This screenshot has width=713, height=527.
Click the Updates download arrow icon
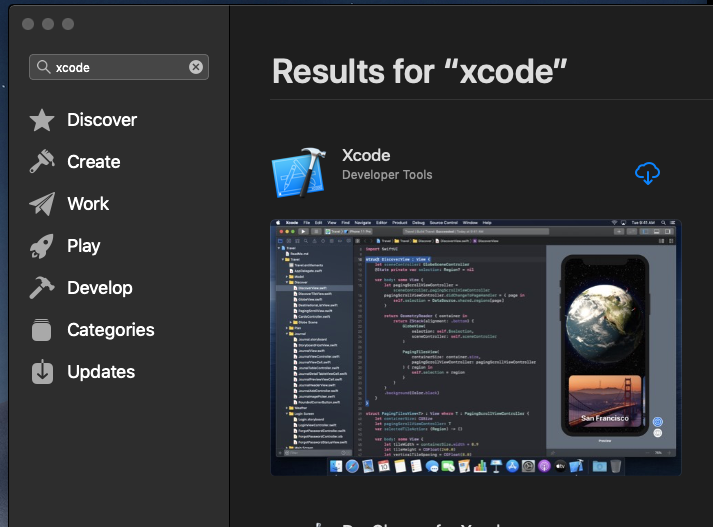[42, 371]
